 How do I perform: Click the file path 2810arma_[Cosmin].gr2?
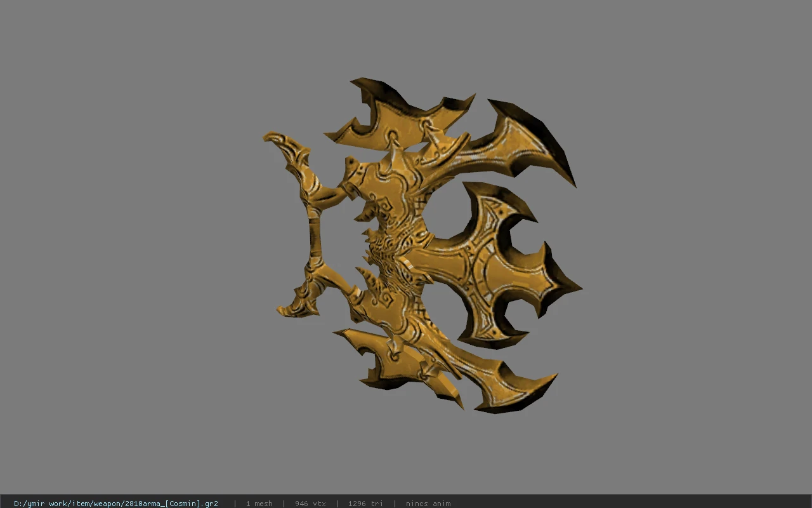116,504
